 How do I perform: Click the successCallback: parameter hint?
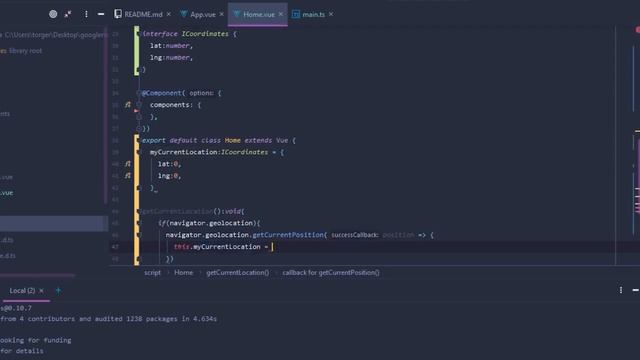[x=355, y=235]
